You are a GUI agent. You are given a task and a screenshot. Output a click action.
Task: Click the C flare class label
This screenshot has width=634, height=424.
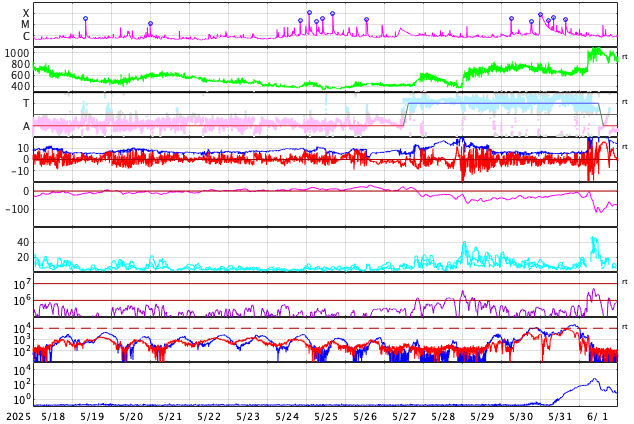click(26, 36)
